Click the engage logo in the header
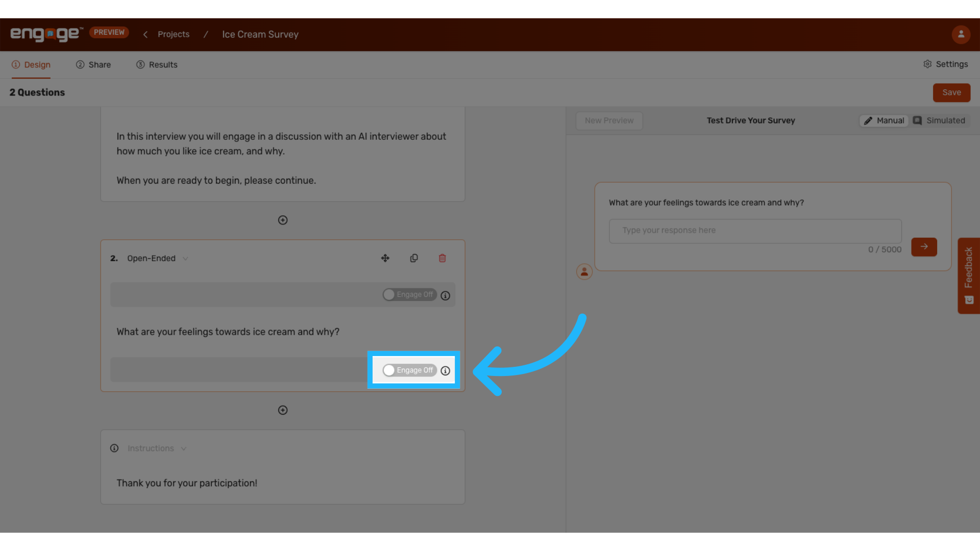The height and width of the screenshot is (551, 980). coord(46,34)
